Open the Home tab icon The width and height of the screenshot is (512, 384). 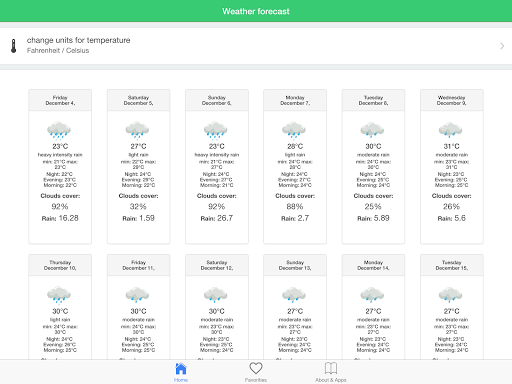pyautogui.click(x=181, y=369)
